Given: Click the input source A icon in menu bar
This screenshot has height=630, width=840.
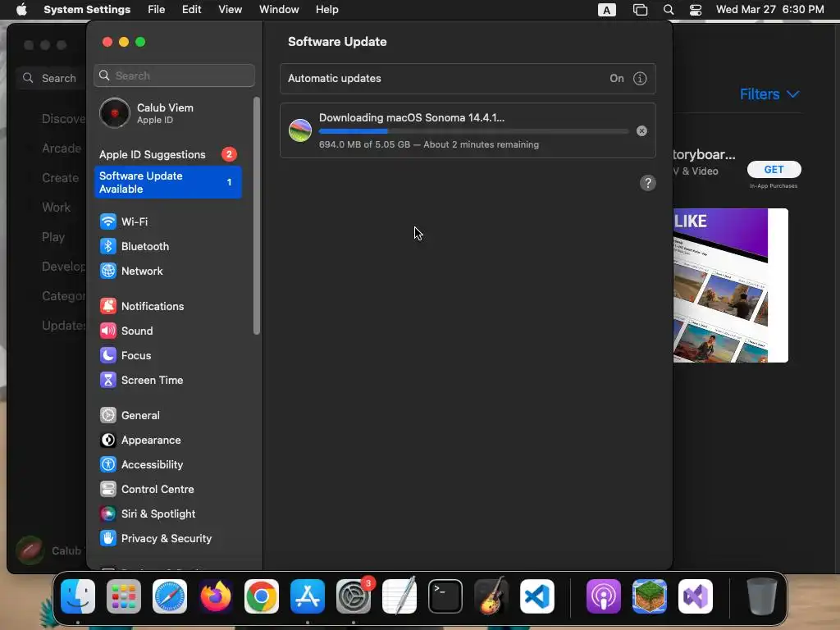Looking at the screenshot, I should click(x=606, y=10).
